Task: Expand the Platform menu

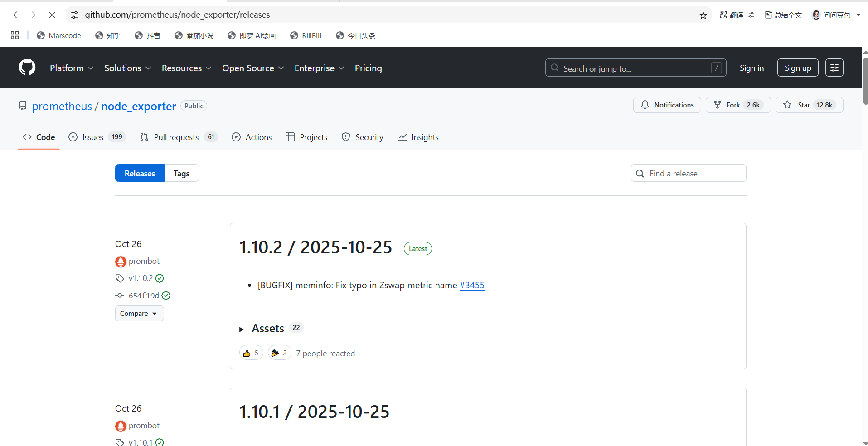Action: tap(72, 68)
